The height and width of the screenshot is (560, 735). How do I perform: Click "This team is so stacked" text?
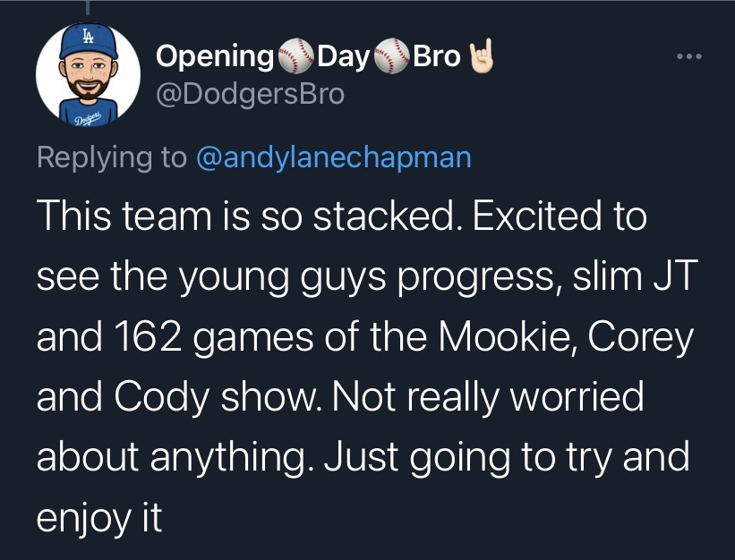(247, 217)
